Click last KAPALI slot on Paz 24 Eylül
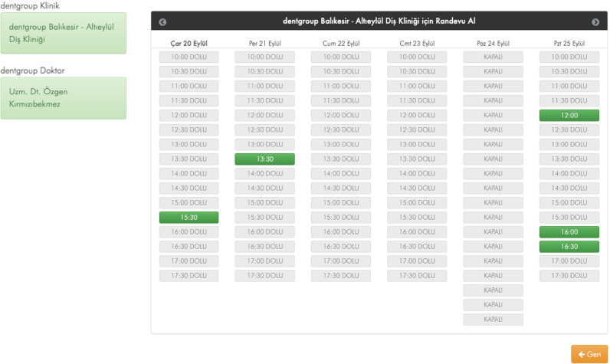 (493, 320)
